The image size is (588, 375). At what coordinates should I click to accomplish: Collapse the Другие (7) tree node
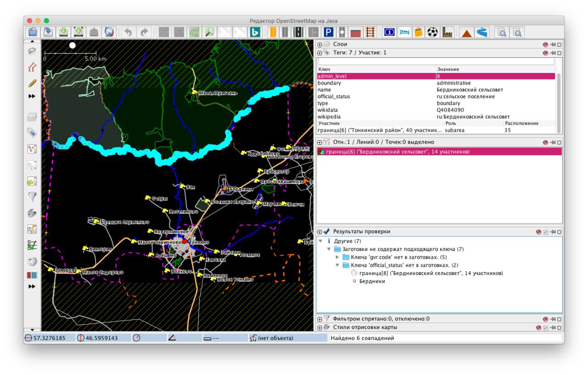click(x=321, y=241)
